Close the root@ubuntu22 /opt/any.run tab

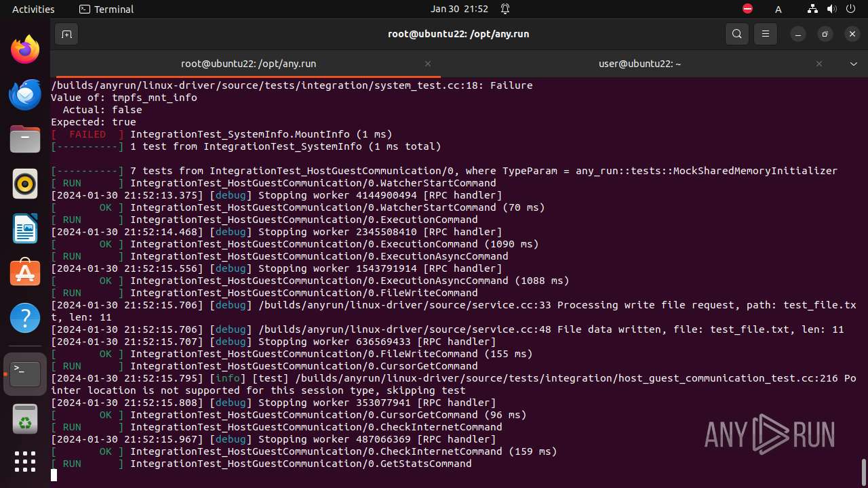428,64
